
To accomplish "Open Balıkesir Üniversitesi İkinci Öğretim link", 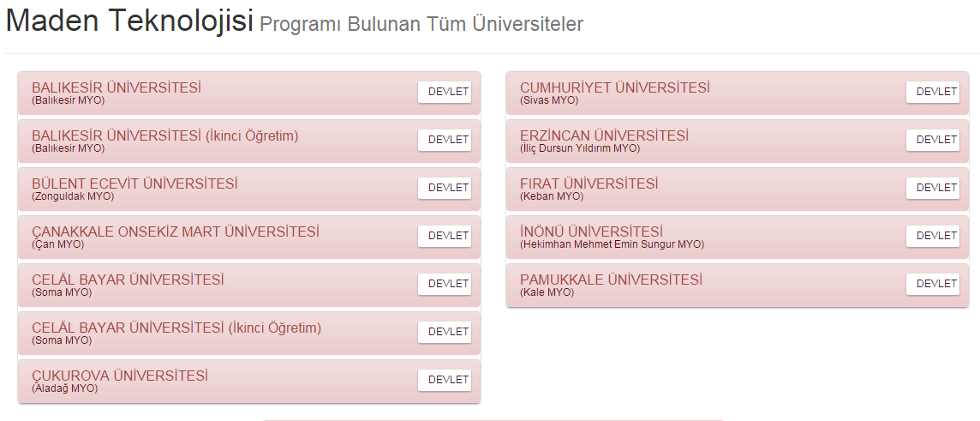I will click(164, 136).
